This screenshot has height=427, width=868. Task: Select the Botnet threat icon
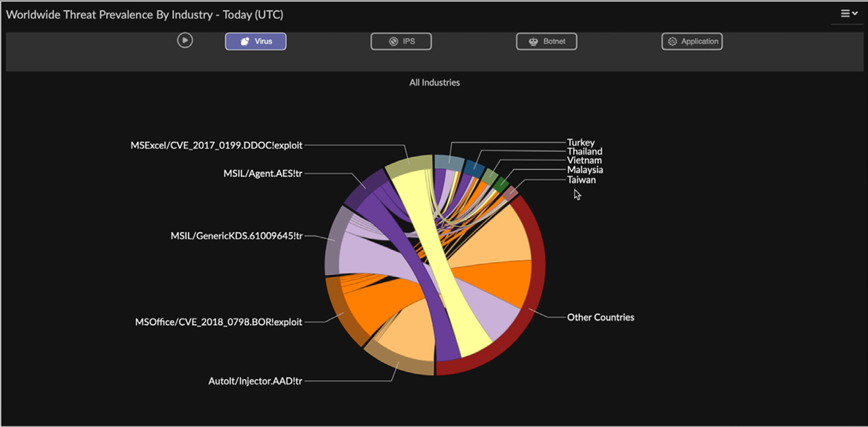[533, 41]
